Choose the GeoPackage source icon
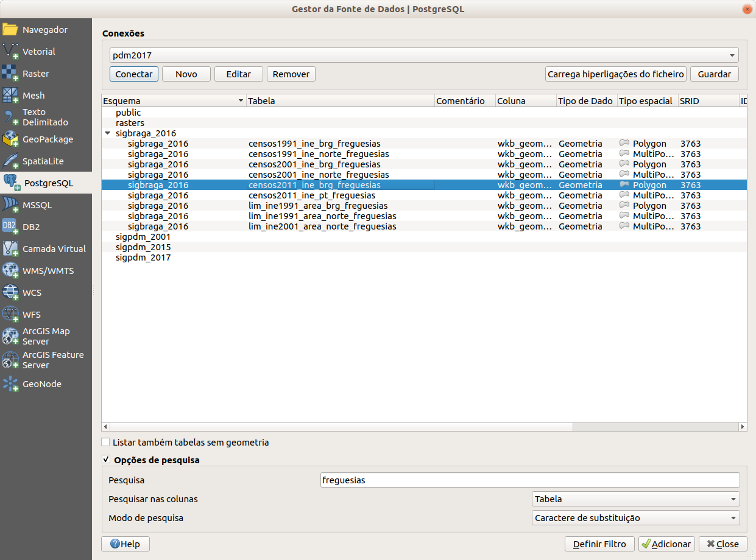 click(10, 139)
